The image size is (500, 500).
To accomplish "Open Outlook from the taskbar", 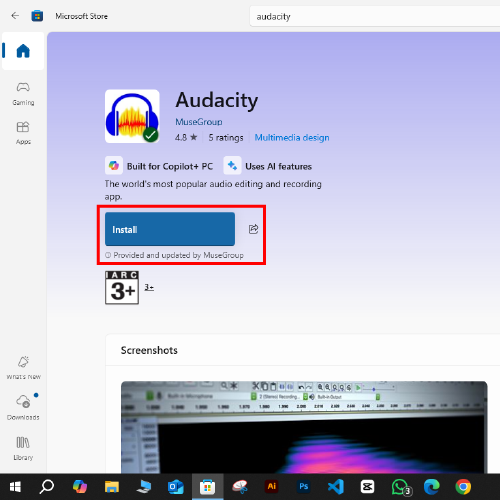I will 176,487.
